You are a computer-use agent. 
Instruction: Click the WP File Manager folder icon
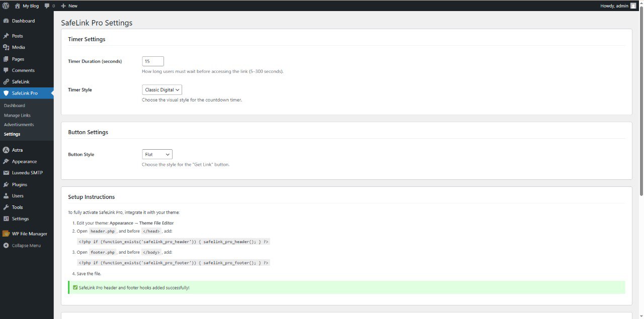[6, 234]
